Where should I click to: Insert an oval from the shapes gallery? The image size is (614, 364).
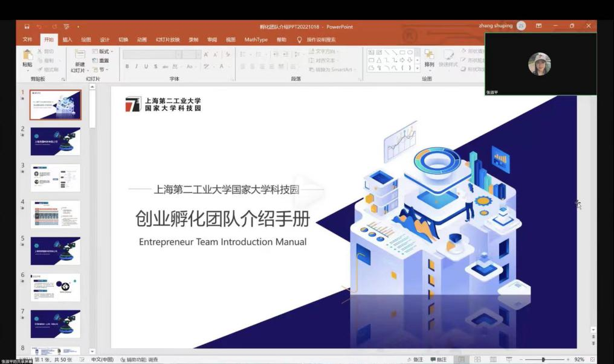coord(410,52)
